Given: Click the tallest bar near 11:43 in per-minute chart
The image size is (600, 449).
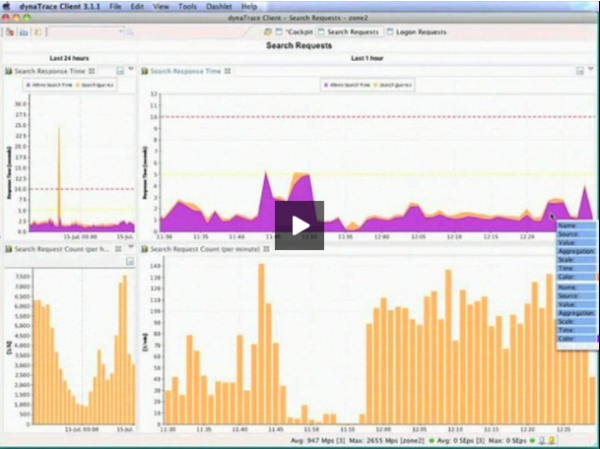Looking at the screenshot, I should click(x=261, y=344).
